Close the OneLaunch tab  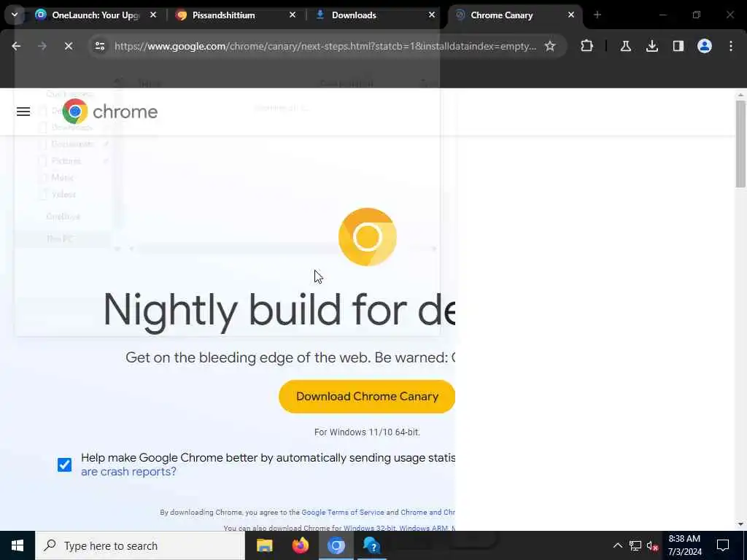(153, 15)
